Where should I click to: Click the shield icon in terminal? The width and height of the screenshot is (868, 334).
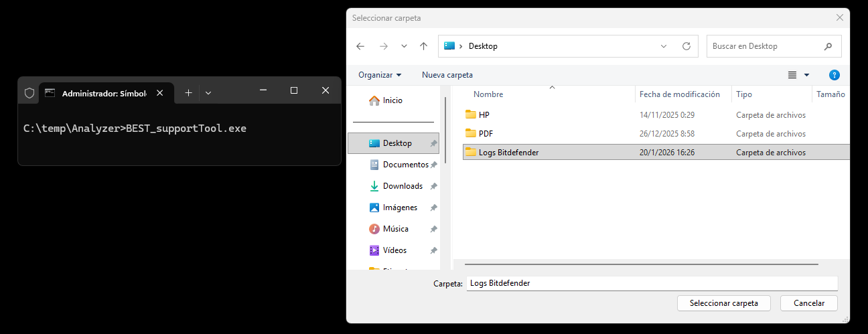click(x=29, y=93)
